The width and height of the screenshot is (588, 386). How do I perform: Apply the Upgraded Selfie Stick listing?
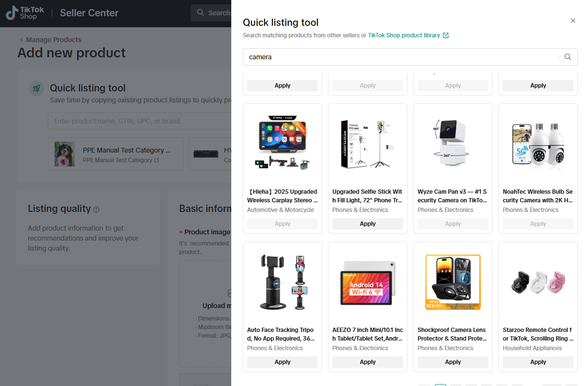(368, 224)
